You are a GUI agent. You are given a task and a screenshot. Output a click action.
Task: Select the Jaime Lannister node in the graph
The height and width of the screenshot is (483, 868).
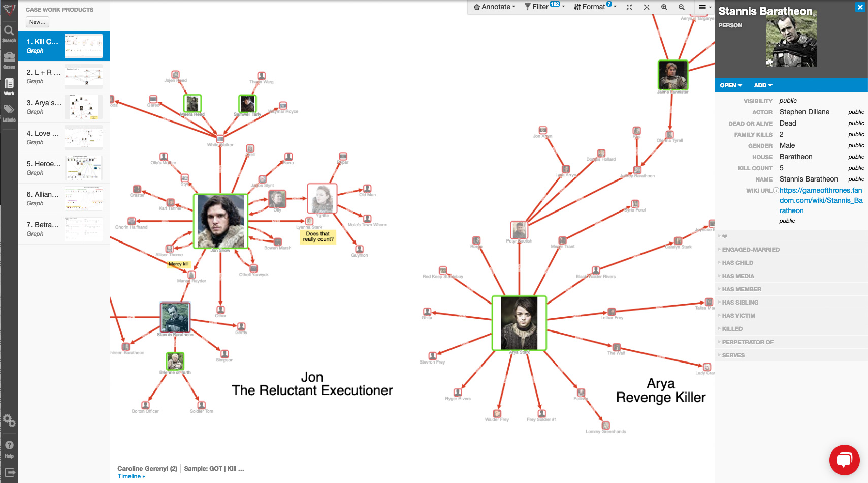click(x=673, y=75)
